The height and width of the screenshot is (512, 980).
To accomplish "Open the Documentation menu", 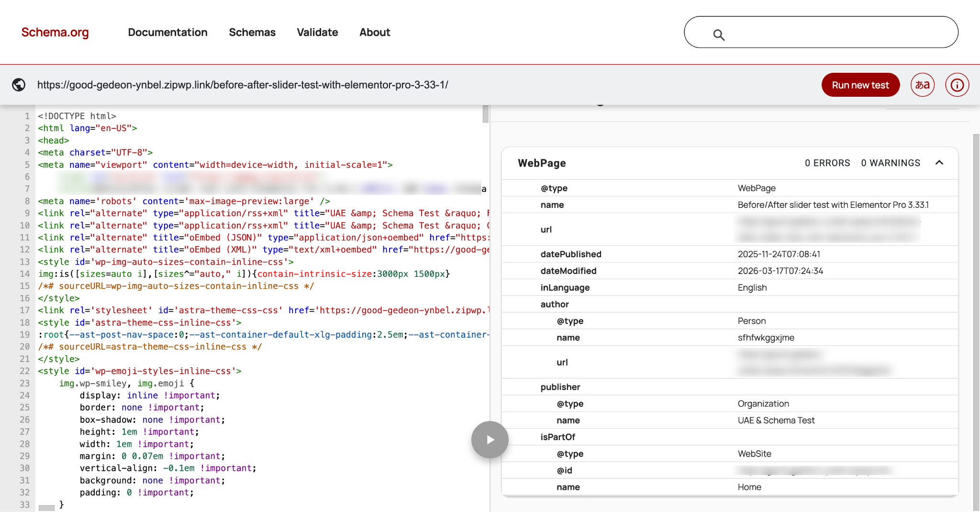I will [x=167, y=32].
